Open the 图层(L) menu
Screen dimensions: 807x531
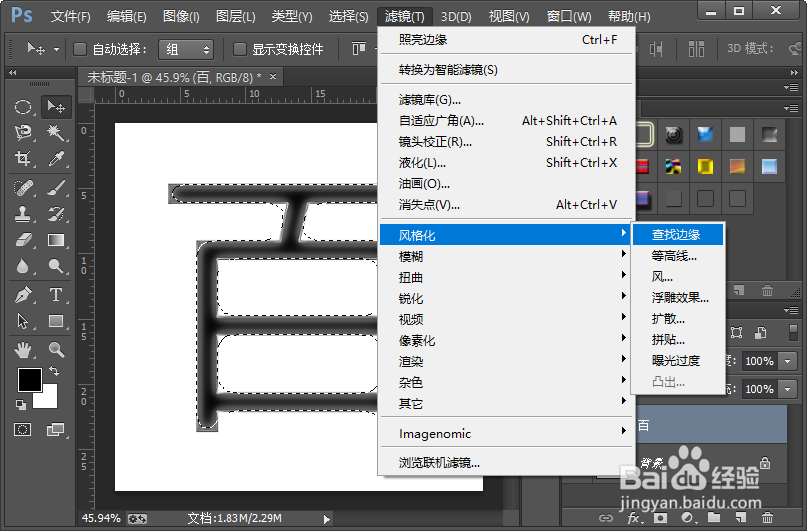tap(235, 16)
